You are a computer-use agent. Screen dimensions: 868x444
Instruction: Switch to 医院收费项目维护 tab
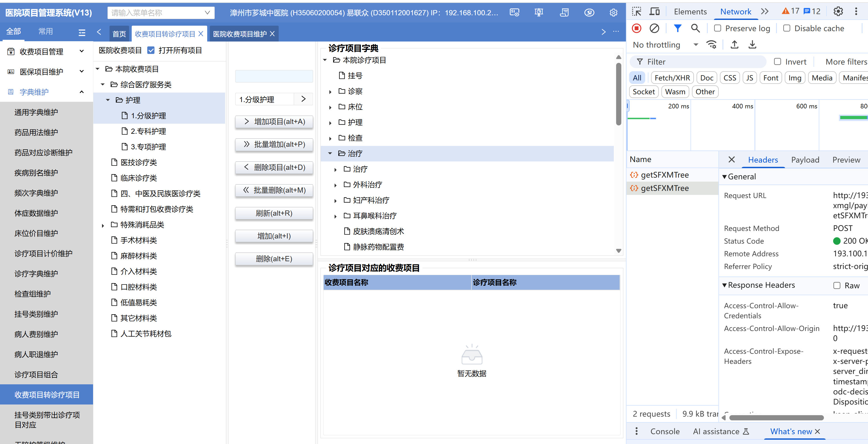[240, 34]
